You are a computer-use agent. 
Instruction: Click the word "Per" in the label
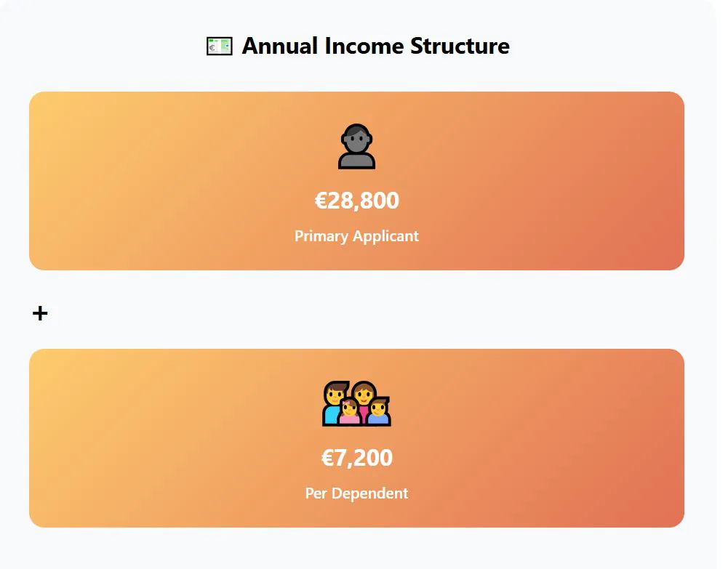coord(316,493)
